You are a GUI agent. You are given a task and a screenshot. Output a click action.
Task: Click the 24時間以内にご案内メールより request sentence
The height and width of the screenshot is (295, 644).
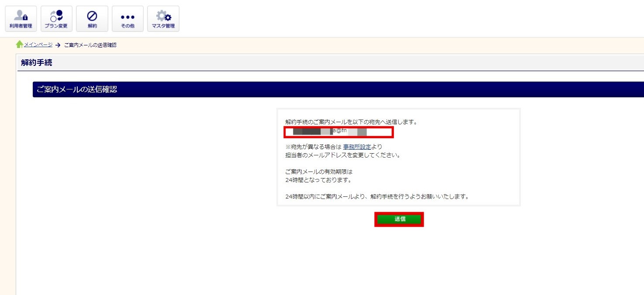[x=377, y=196]
